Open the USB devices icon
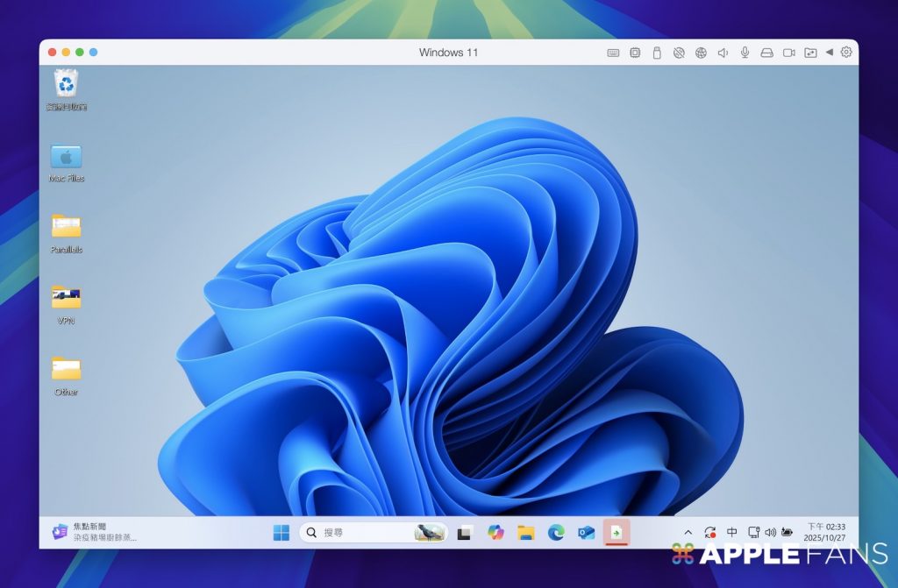 (657, 53)
